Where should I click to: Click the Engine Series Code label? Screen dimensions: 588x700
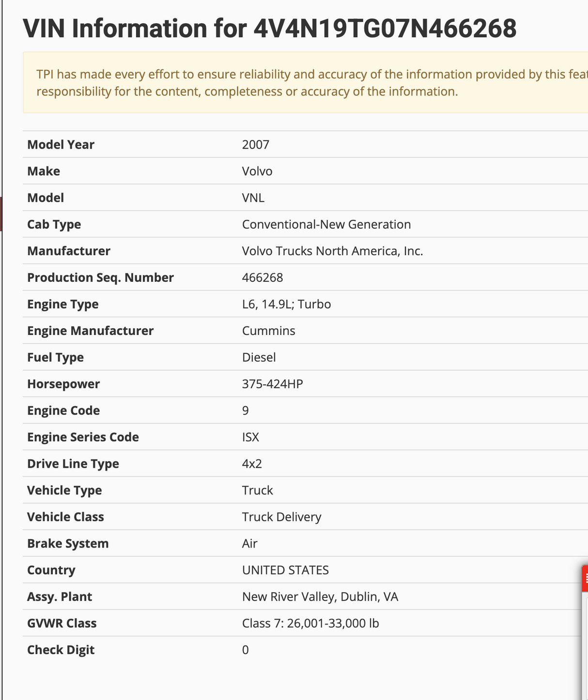[83, 438]
